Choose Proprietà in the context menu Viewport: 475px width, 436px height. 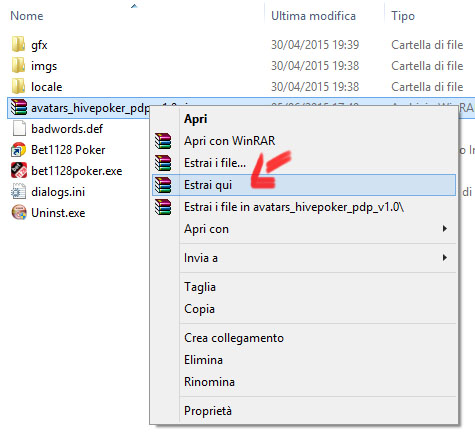click(x=208, y=411)
